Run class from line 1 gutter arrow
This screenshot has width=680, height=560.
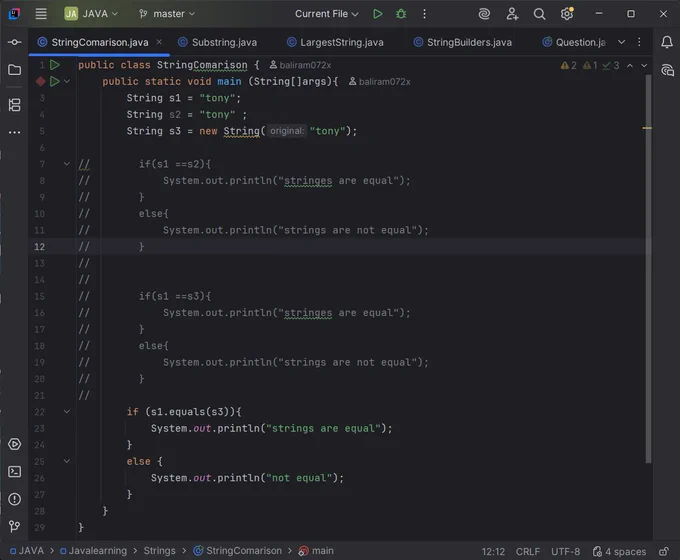pyautogui.click(x=55, y=65)
